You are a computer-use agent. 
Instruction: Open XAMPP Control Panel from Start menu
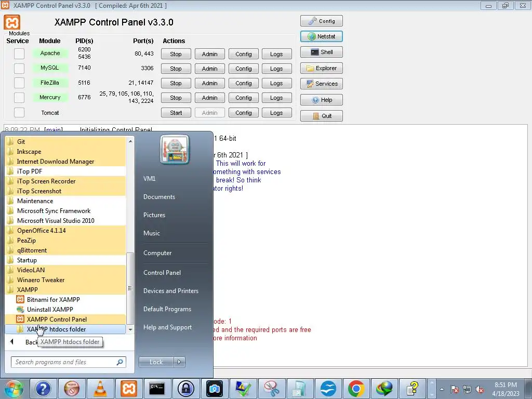[x=65, y=320]
